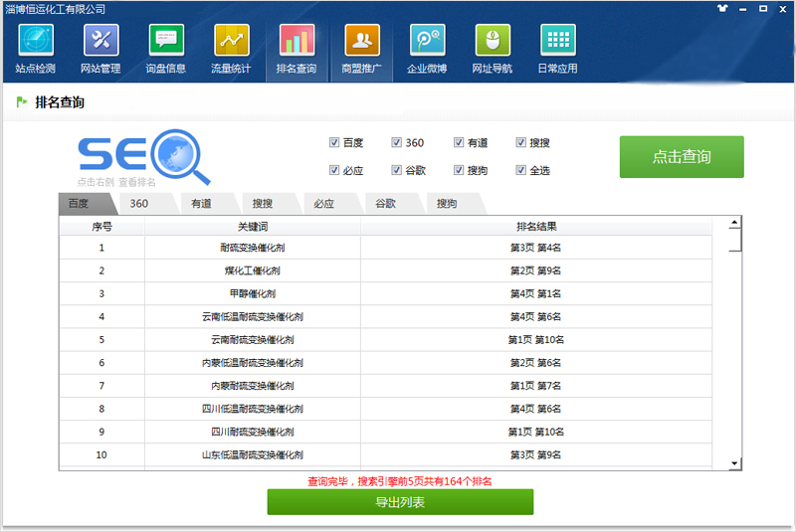Viewport: 796px width, 532px height.
Task: Open the 询盘信息 chat icon
Action: click(166, 40)
